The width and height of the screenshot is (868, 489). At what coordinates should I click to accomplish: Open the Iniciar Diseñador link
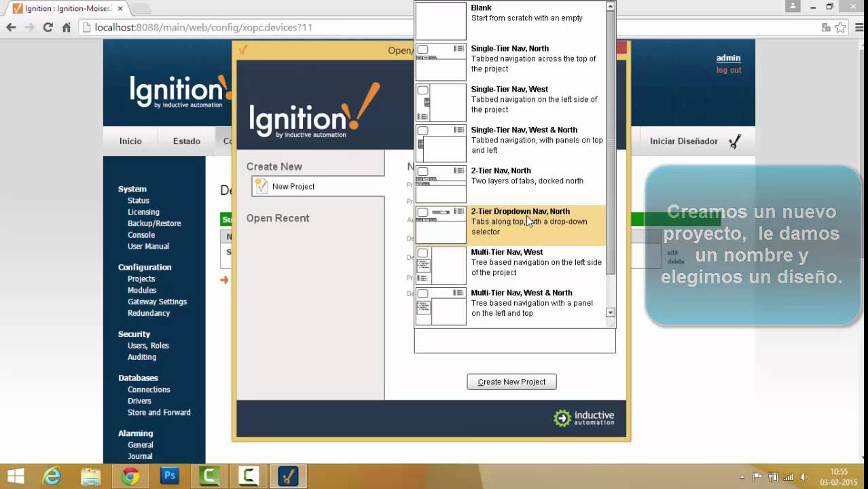pos(683,141)
